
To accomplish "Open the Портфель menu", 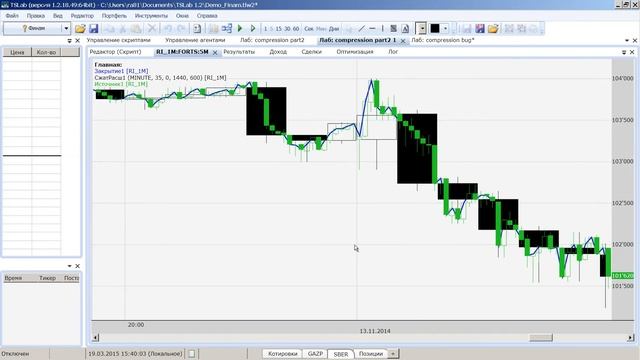I will (114, 16).
